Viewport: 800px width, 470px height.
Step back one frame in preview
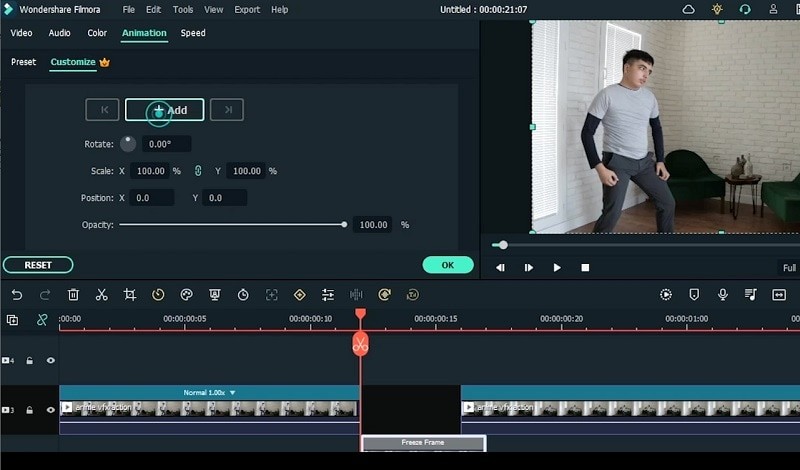(x=500, y=267)
